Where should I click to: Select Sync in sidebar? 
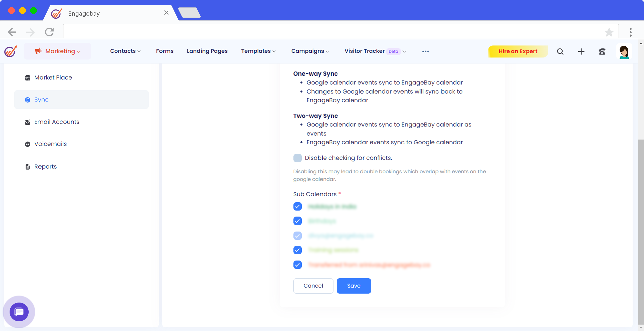point(81,100)
